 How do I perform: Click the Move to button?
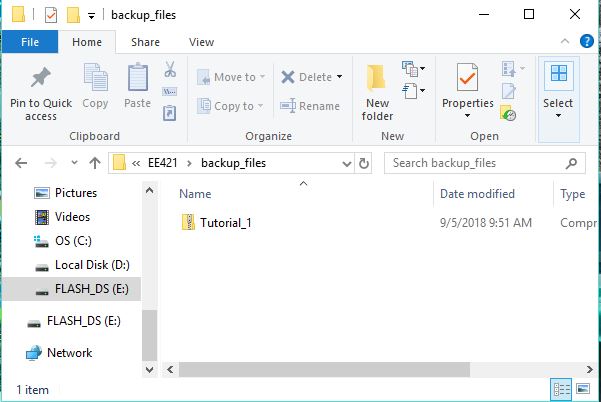[231, 77]
